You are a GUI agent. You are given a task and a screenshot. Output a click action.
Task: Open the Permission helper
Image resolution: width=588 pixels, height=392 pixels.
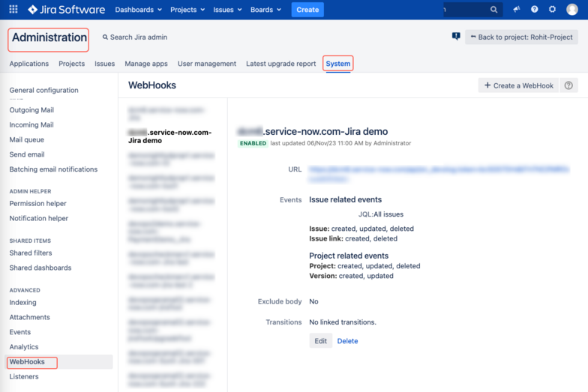pos(37,204)
